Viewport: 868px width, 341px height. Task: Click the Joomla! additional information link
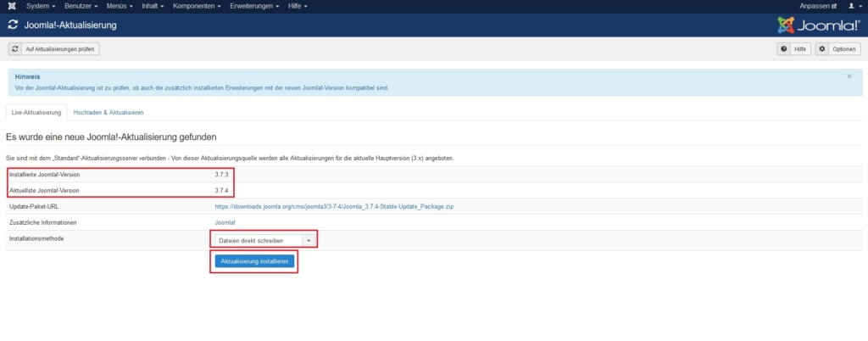click(225, 222)
